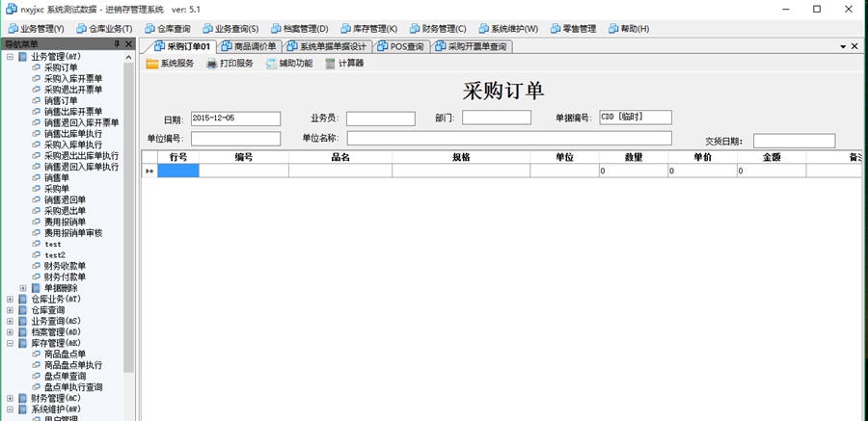Expand the 档案管理(&D) tree node
868x421 pixels.
pyautogui.click(x=10, y=332)
